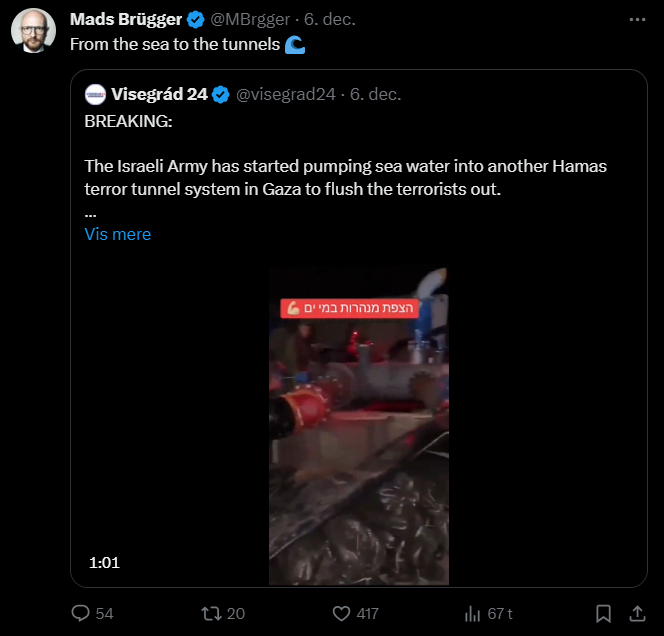Bookmark this tweet
The height and width of the screenshot is (636, 664).
pos(603,613)
